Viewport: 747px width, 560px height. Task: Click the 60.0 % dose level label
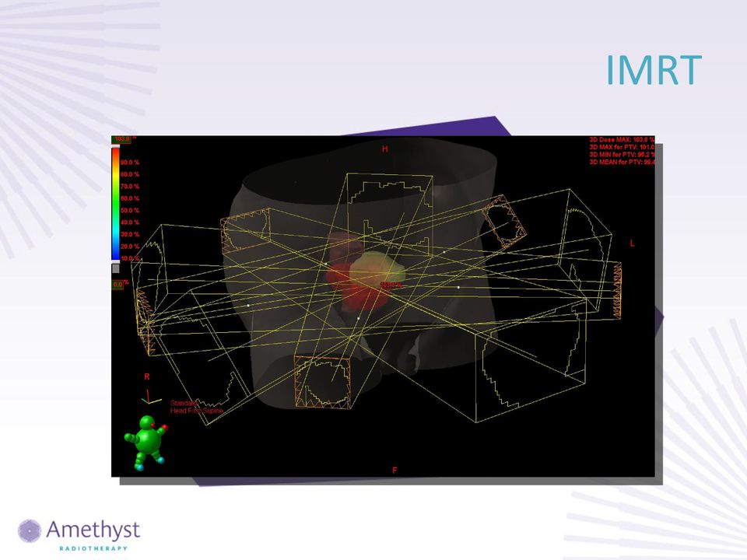click(x=130, y=198)
